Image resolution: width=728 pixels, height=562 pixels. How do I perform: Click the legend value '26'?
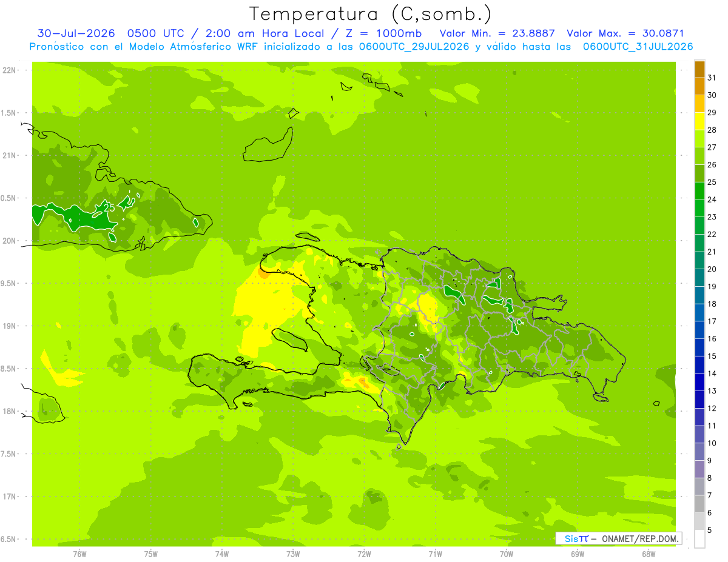coord(712,164)
